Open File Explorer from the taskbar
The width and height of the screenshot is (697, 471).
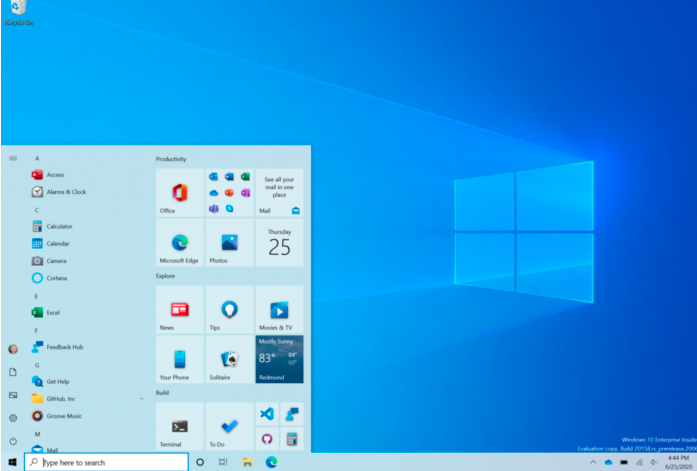pos(247,462)
